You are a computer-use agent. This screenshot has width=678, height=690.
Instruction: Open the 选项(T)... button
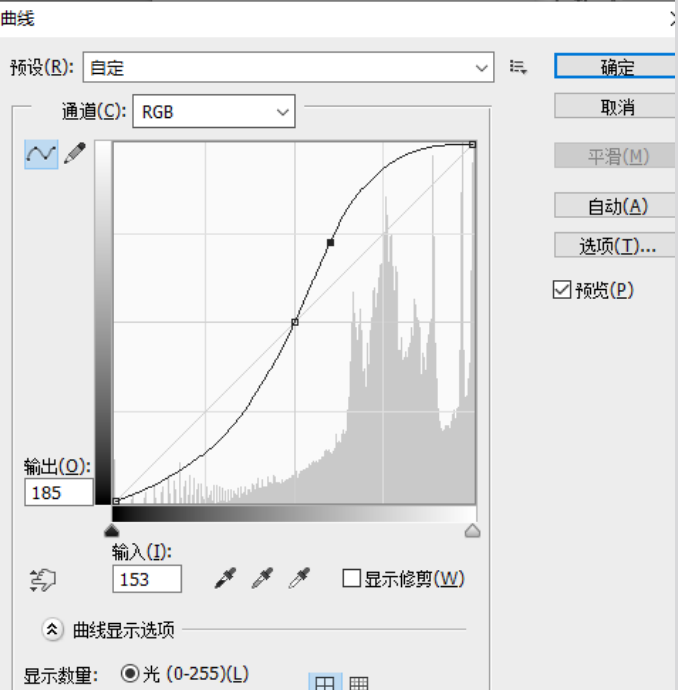tap(615, 245)
